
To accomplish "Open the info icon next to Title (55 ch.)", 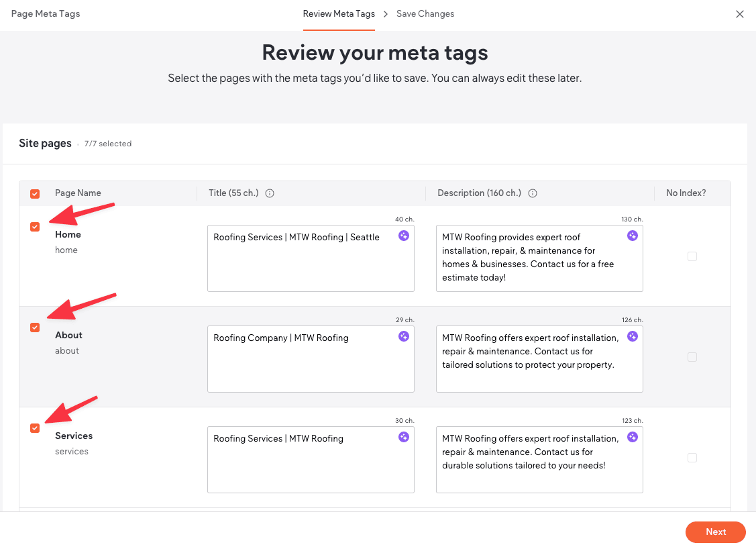I will 270,193.
